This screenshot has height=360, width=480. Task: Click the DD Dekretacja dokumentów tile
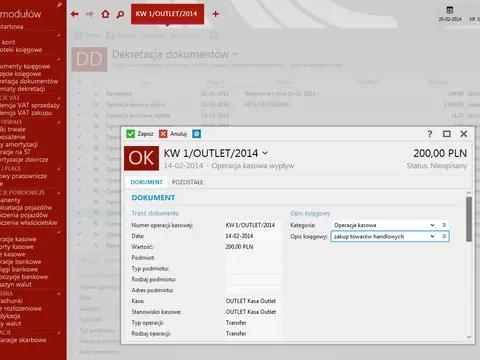89,59
